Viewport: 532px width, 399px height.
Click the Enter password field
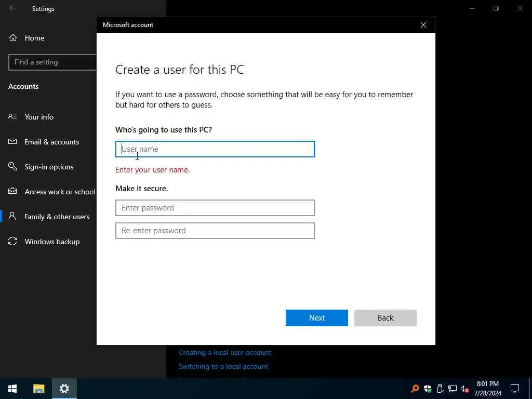(x=215, y=208)
